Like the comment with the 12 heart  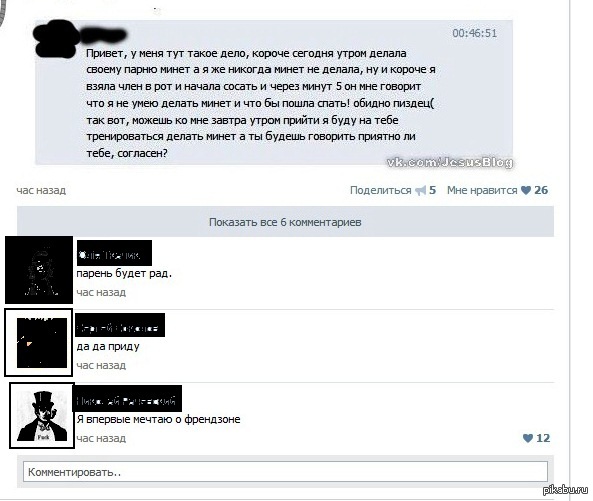pyautogui.click(x=528, y=438)
